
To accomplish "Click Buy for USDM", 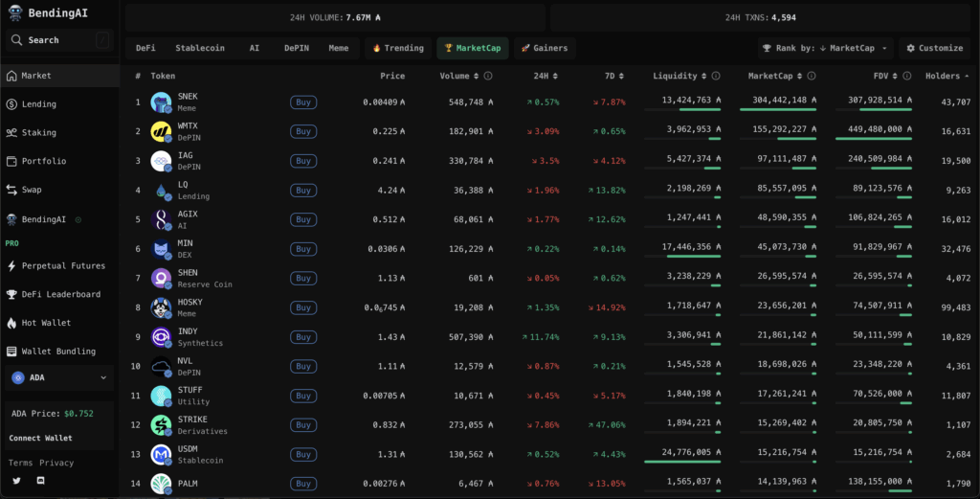I will point(303,455).
